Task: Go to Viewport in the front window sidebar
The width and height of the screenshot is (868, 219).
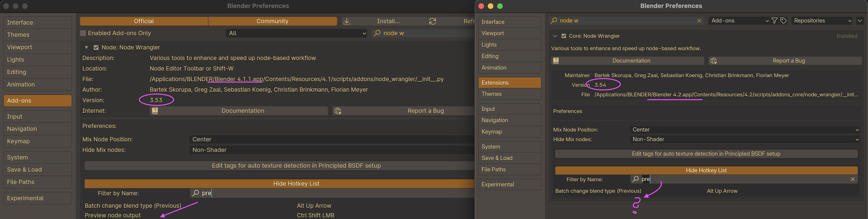Action: (x=510, y=33)
